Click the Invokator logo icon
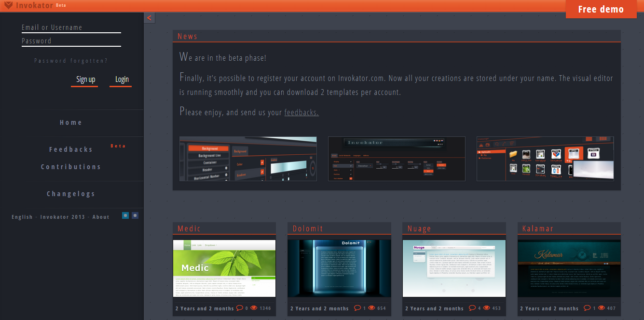 click(8, 5)
